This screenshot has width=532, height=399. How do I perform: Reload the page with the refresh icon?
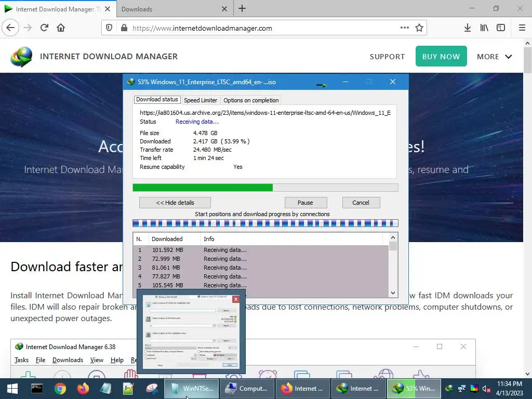(44, 28)
